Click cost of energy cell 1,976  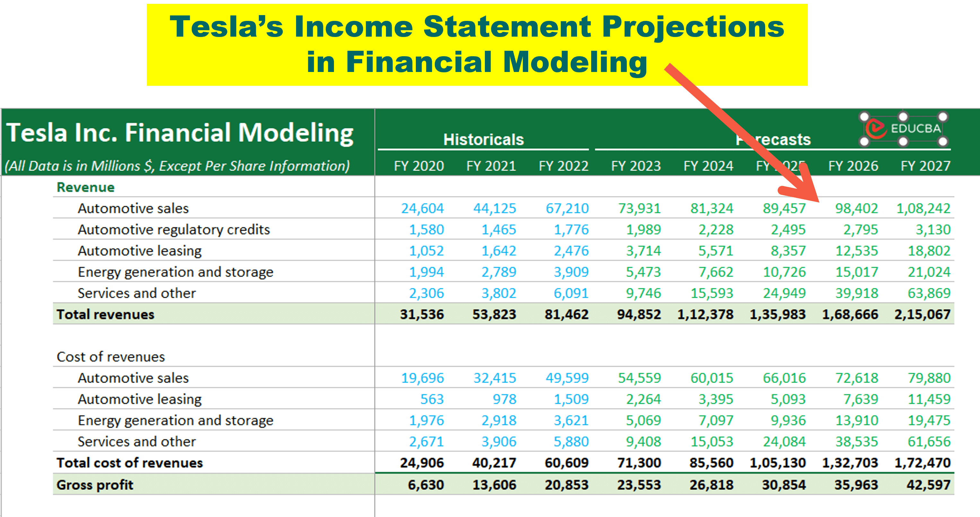[x=426, y=421]
